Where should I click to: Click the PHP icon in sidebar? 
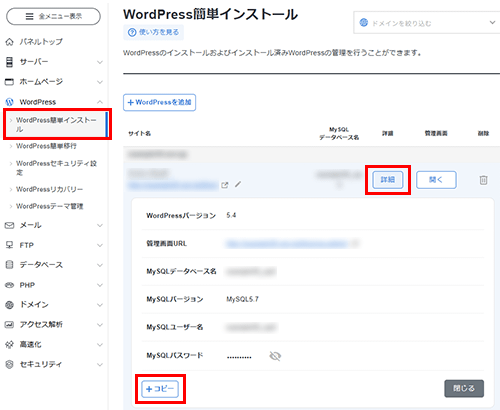(x=9, y=285)
